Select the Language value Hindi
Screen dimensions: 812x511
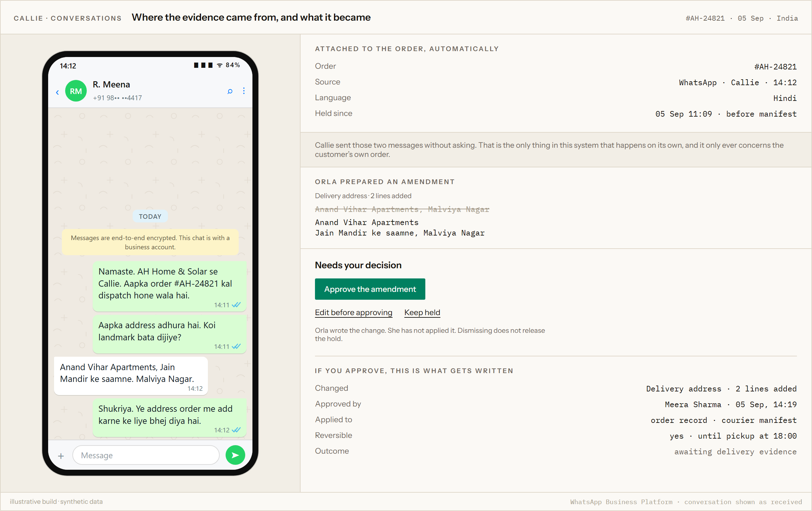785,98
